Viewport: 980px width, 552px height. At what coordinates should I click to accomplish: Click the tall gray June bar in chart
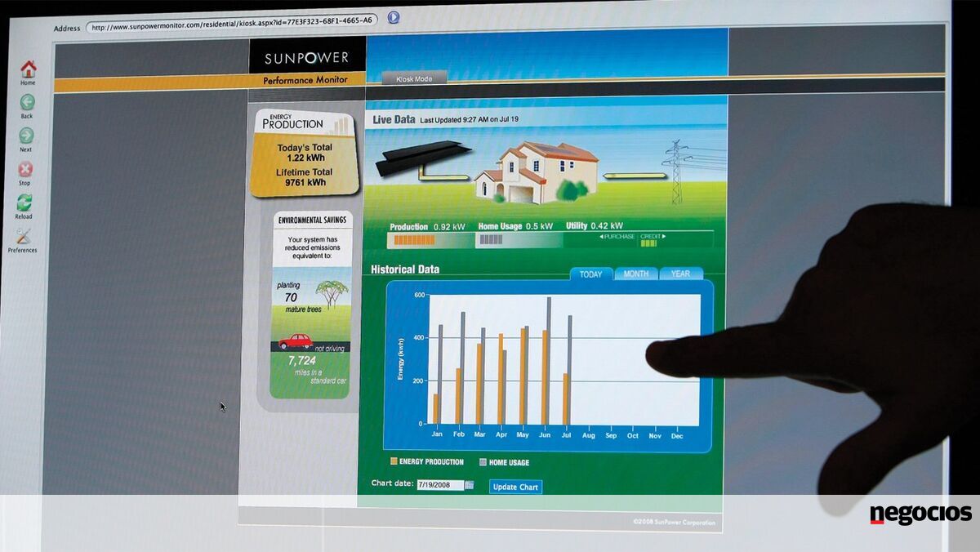point(549,361)
